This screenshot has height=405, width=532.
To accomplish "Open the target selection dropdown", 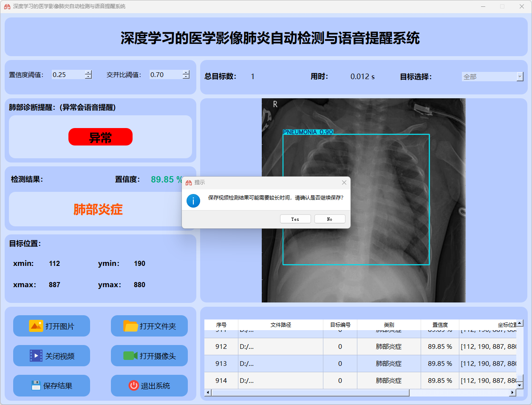I will point(520,77).
